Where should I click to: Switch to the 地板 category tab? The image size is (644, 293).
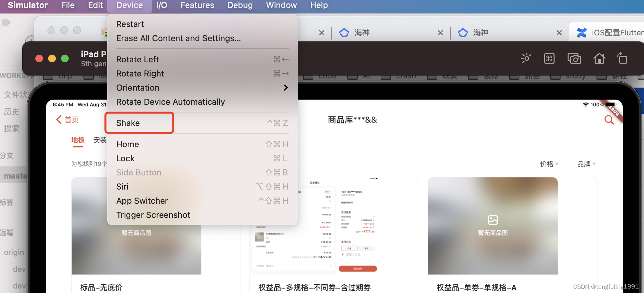[x=78, y=140]
